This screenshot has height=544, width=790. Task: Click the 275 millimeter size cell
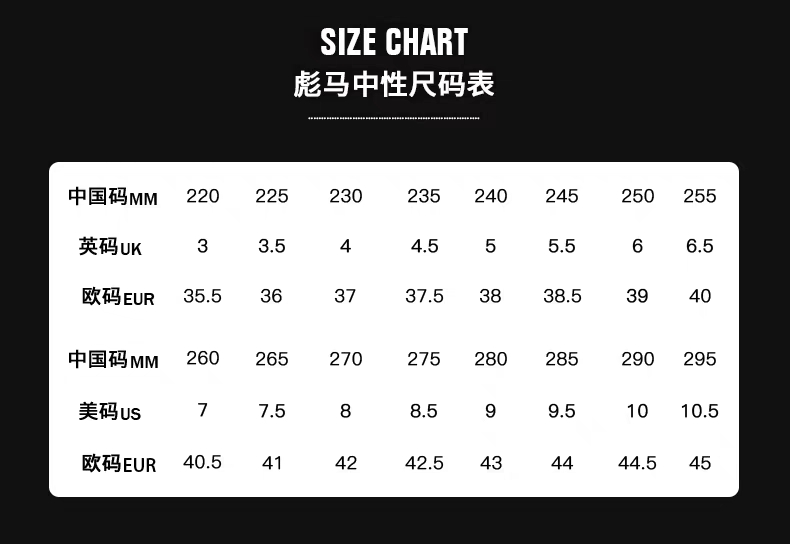[x=424, y=359]
